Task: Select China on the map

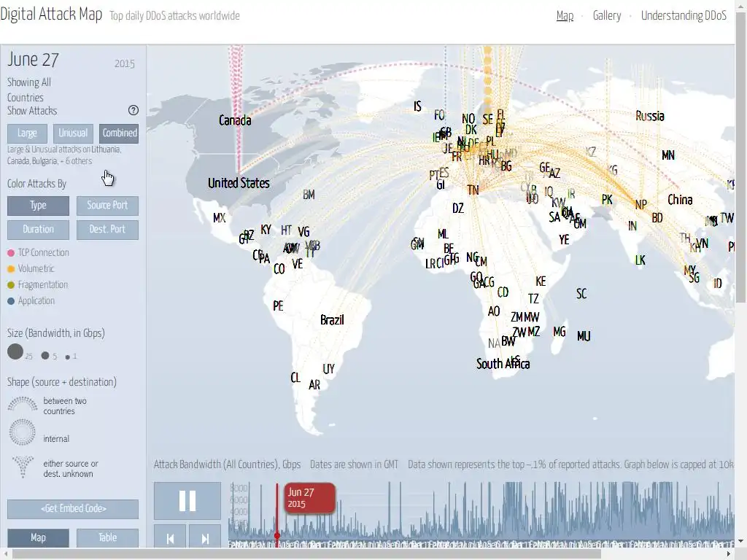Action: click(680, 200)
